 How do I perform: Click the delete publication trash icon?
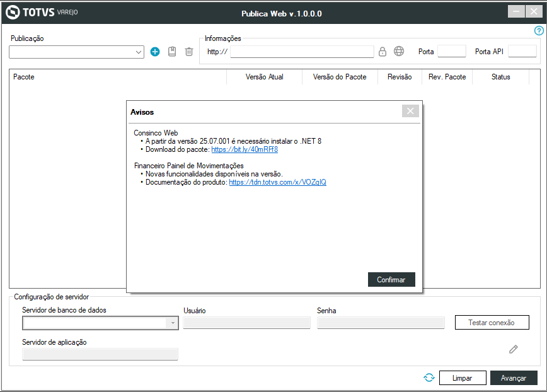pos(189,52)
